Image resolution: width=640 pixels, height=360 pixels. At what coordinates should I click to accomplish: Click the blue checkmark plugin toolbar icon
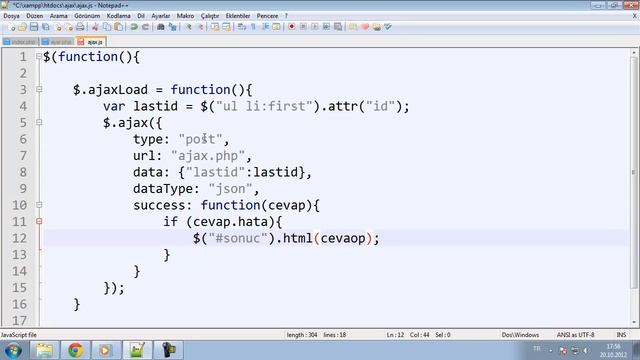click(x=388, y=27)
